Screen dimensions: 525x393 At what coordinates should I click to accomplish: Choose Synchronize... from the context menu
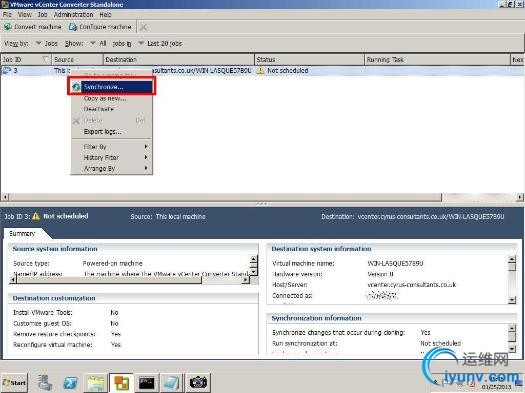coord(111,87)
